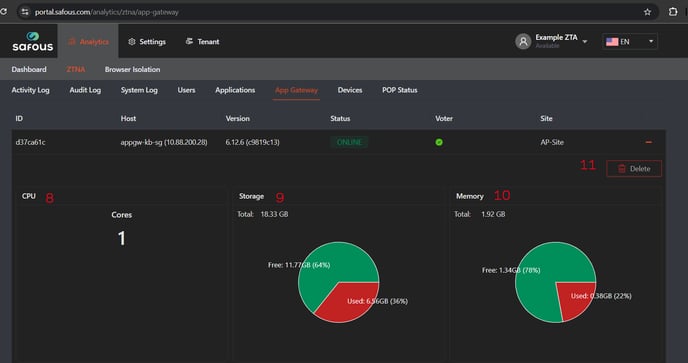Click the Safous logo
The height and width of the screenshot is (363, 688).
tap(32, 41)
